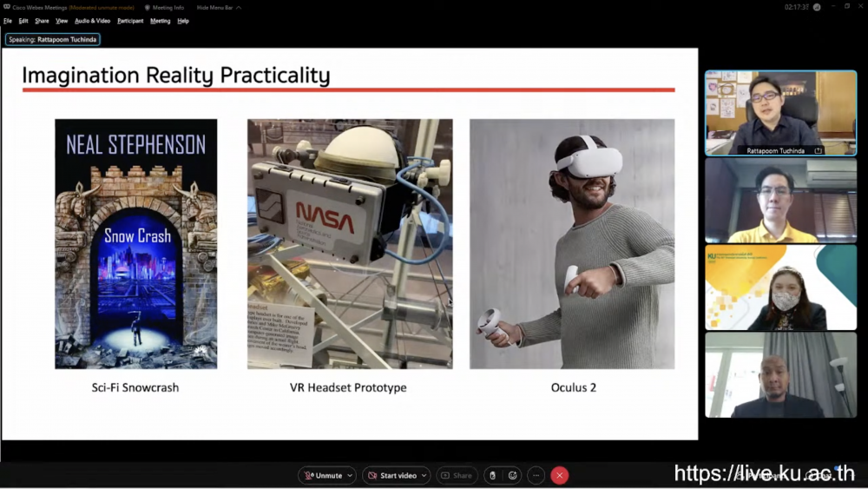Viewport: 868px width, 489px height.
Task: Open the reactions smiley icon
Action: 513,475
